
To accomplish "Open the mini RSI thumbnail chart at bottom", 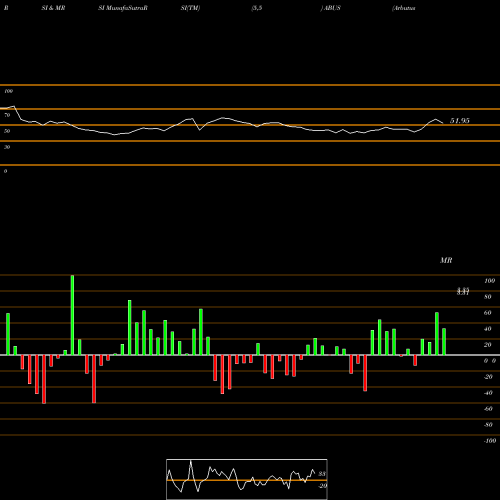I will coord(247,479).
